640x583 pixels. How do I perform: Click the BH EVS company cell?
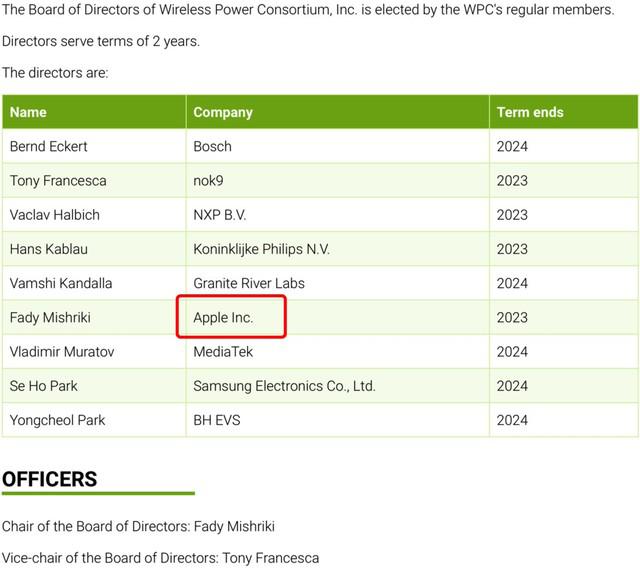pyautogui.click(x=338, y=420)
